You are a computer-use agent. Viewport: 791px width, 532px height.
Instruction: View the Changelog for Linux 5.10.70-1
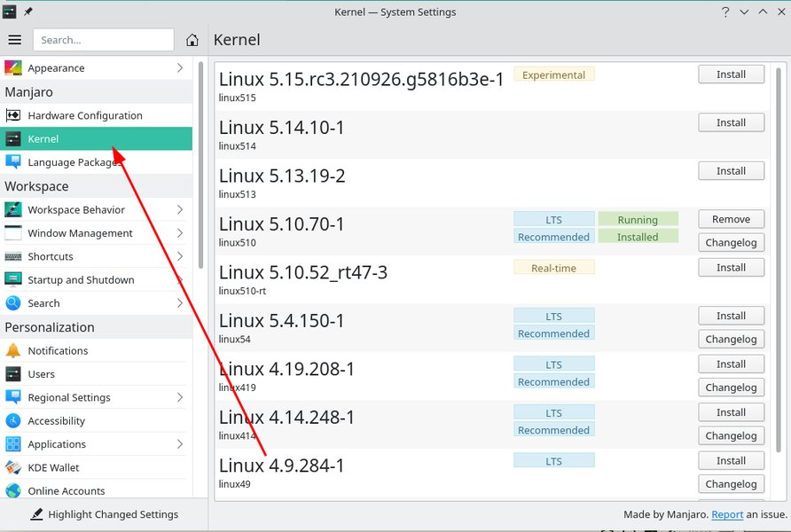click(731, 243)
